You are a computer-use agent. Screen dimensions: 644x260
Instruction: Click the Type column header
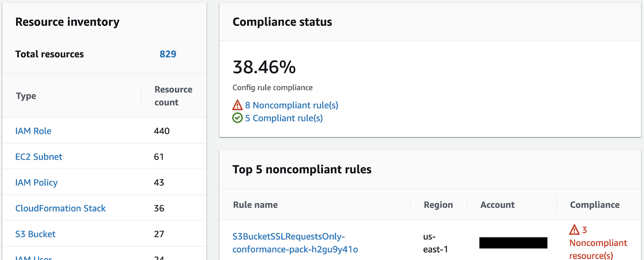point(26,96)
